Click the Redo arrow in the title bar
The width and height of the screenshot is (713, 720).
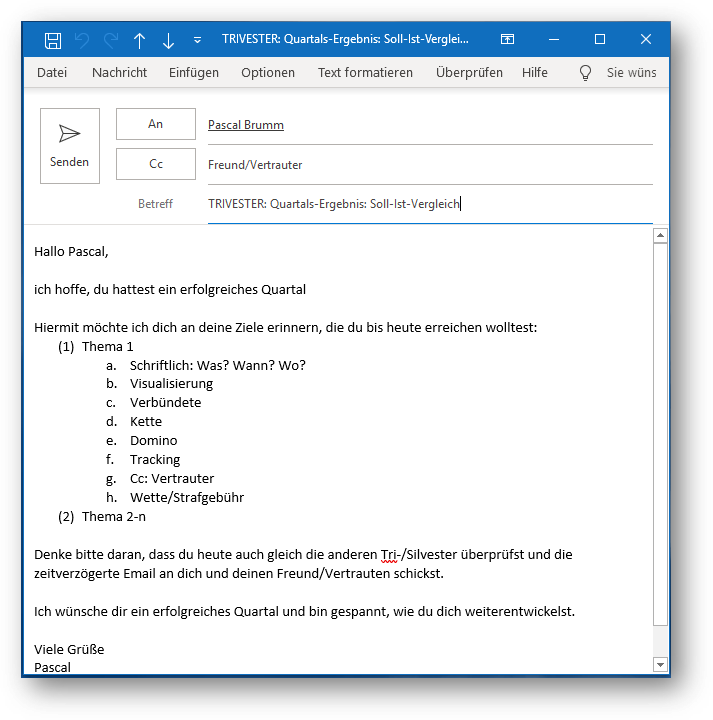pyautogui.click(x=111, y=40)
